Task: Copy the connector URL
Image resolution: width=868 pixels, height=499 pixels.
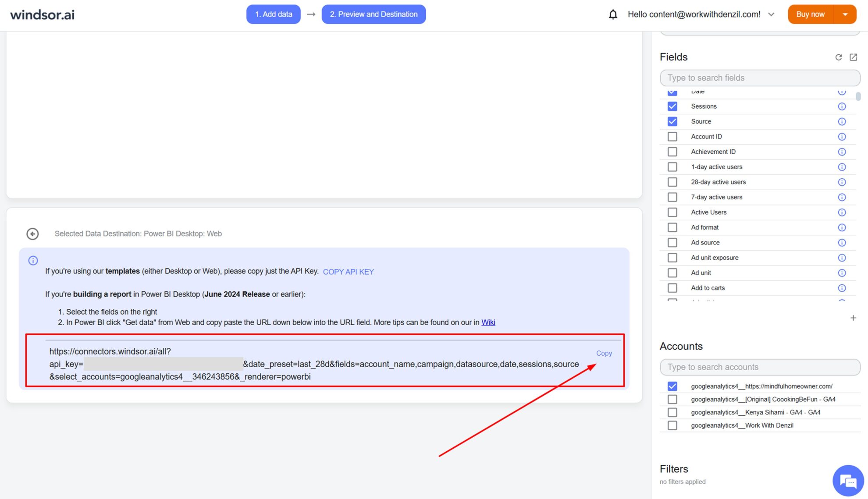Action: coord(604,353)
